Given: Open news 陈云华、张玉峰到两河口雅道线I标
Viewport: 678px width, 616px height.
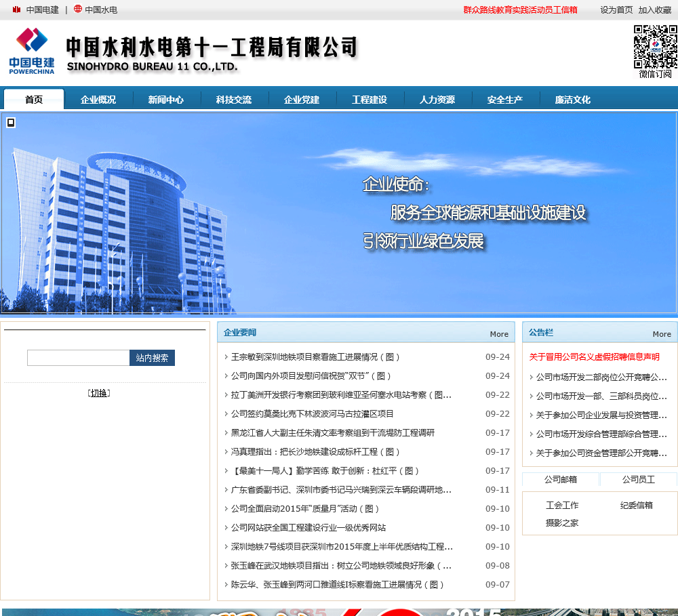Looking at the screenshot, I should (x=337, y=586).
